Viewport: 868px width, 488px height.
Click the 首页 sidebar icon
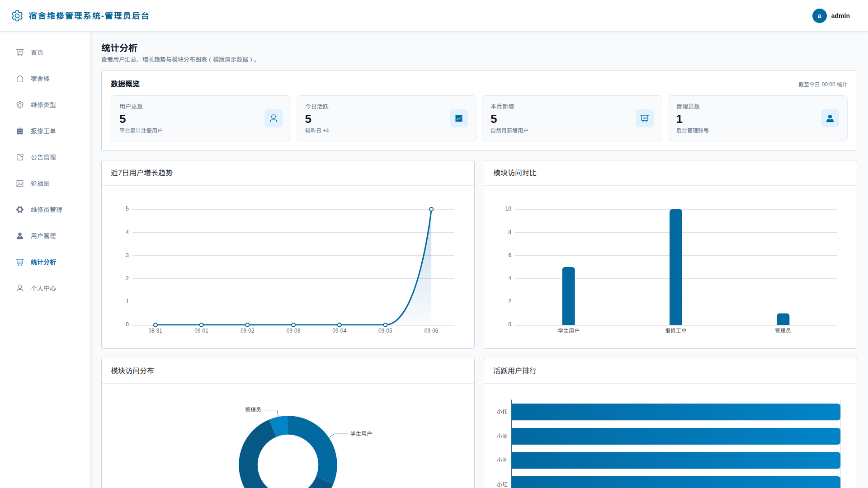[20, 52]
